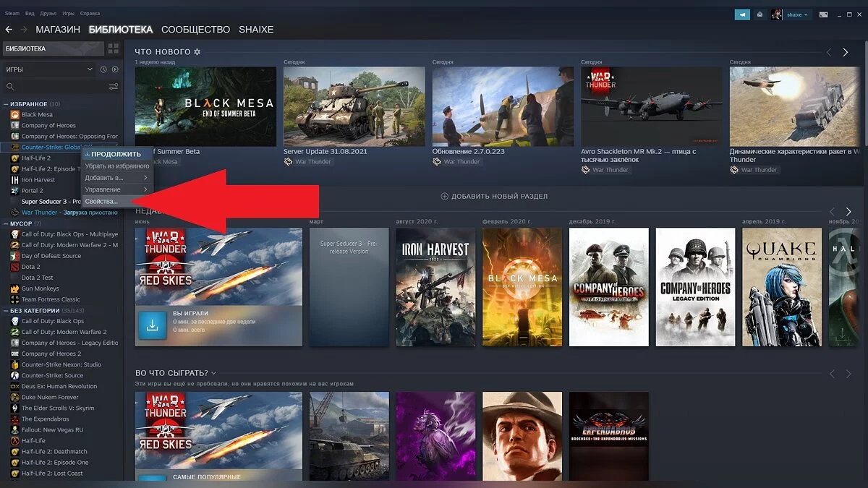868x488 pixels.
Task: Collapse the МУСОР category
Action: (x=6, y=223)
